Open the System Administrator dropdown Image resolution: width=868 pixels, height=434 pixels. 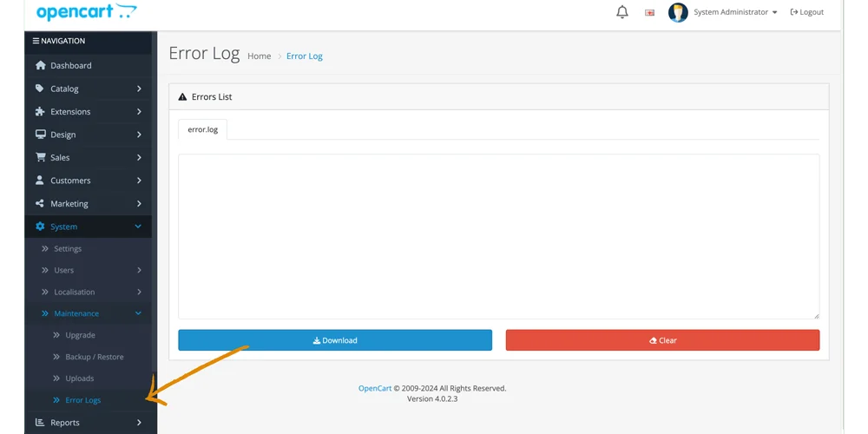(x=736, y=12)
